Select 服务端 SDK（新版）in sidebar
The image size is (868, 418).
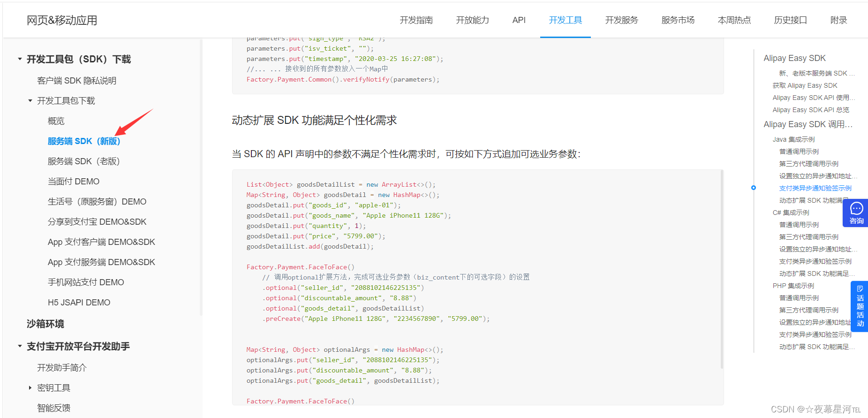click(84, 141)
